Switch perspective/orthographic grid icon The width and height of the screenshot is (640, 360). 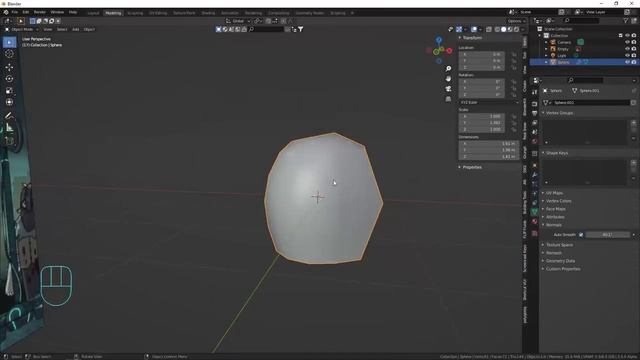(448, 99)
